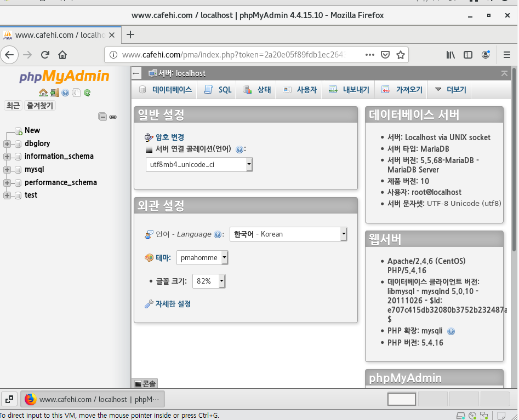Bookmark this page star icon
The width and height of the screenshot is (519, 420).
pyautogui.click(x=401, y=55)
